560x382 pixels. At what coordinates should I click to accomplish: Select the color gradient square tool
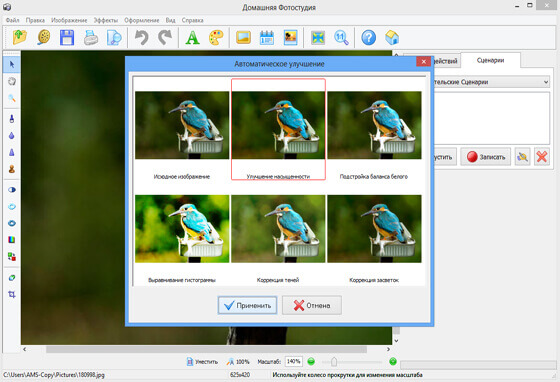tap(12, 240)
